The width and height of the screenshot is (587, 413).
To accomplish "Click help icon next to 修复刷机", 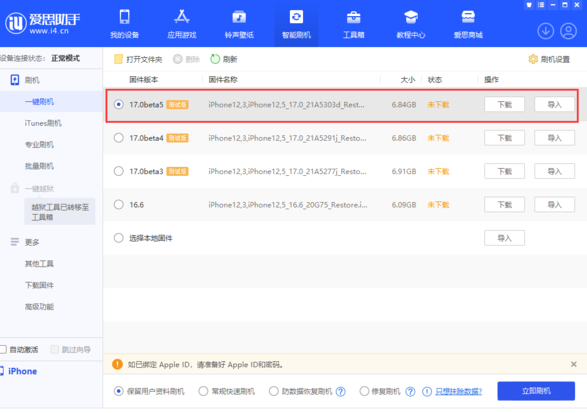I will pyautogui.click(x=410, y=392).
